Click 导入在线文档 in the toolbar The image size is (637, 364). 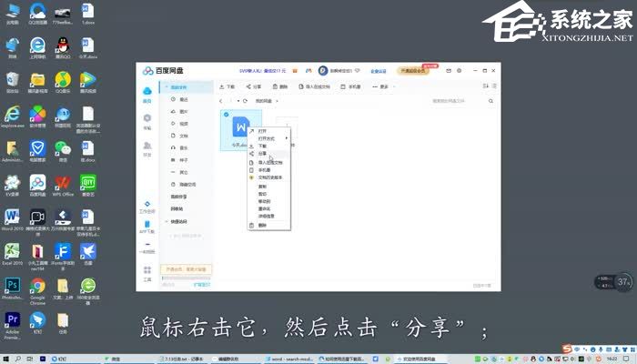[314, 86]
